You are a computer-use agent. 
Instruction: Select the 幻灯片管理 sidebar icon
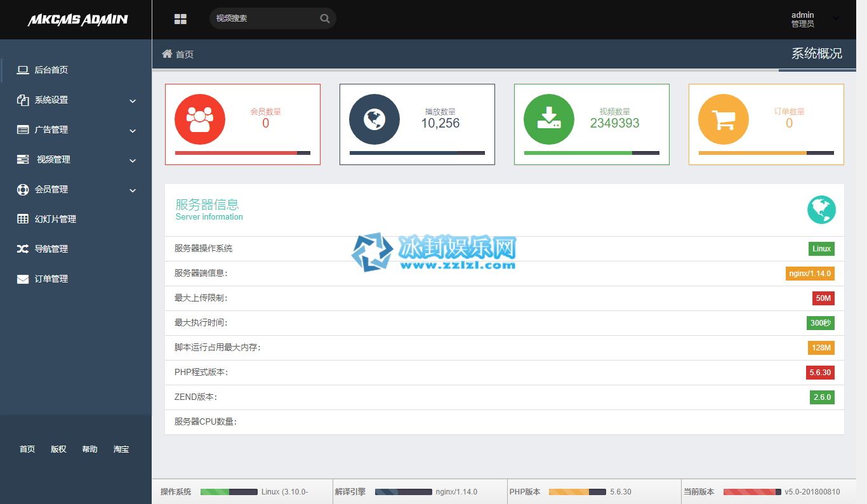tap(22, 219)
